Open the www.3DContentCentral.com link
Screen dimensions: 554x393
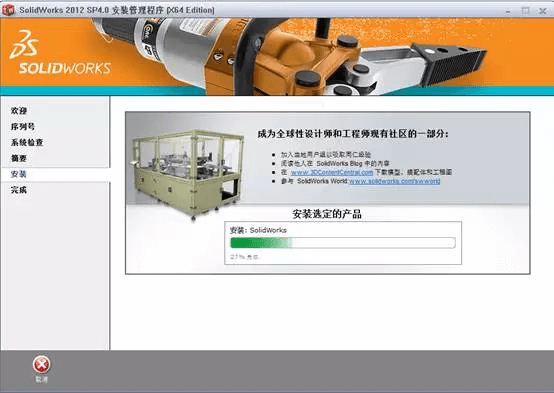(332, 172)
